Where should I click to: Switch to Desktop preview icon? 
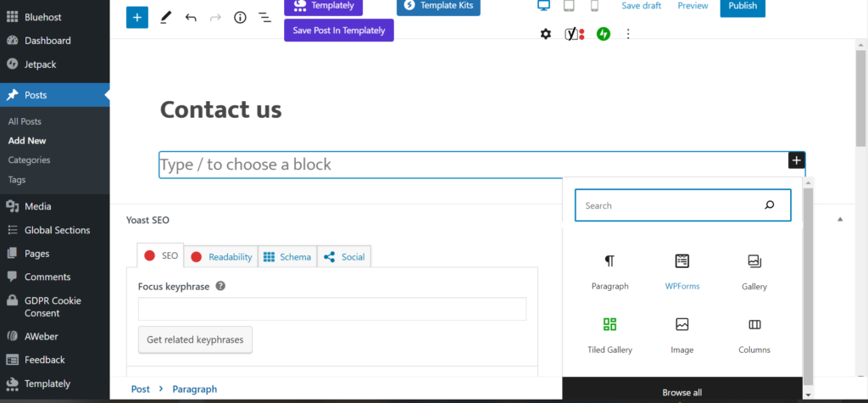[x=544, y=6]
